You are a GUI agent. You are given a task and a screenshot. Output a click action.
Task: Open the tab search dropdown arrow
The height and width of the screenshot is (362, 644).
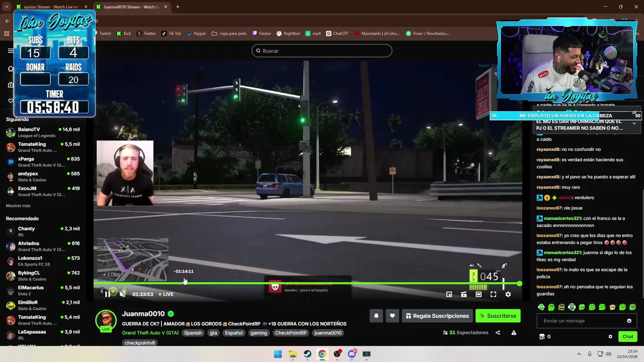[7, 7]
